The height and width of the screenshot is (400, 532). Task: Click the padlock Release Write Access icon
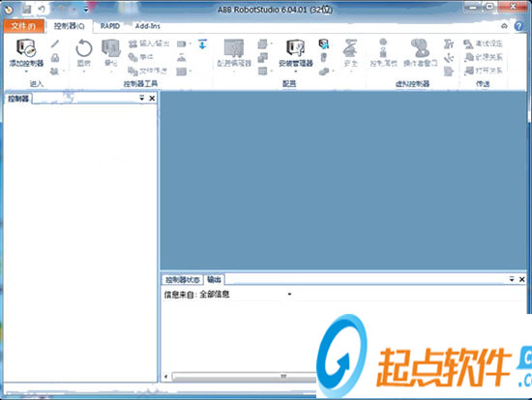(55, 58)
